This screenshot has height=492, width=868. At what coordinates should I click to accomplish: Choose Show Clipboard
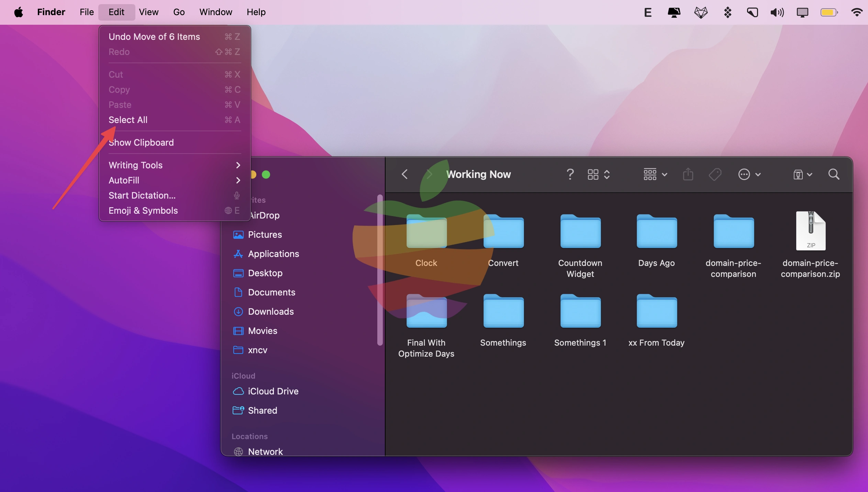pos(175,143)
